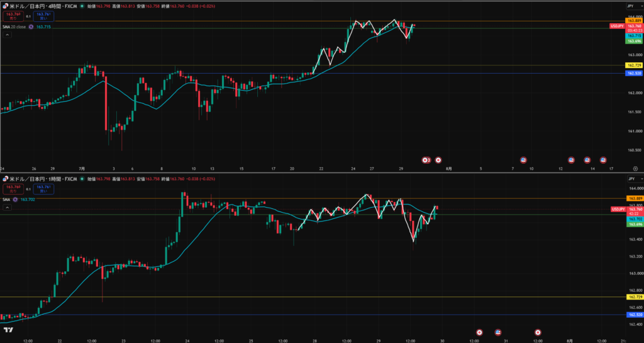Viewport: 644px width, 343px height.
Task: Click the 163.702 SMA value on 1時間 chart legend
Action: 28,200
